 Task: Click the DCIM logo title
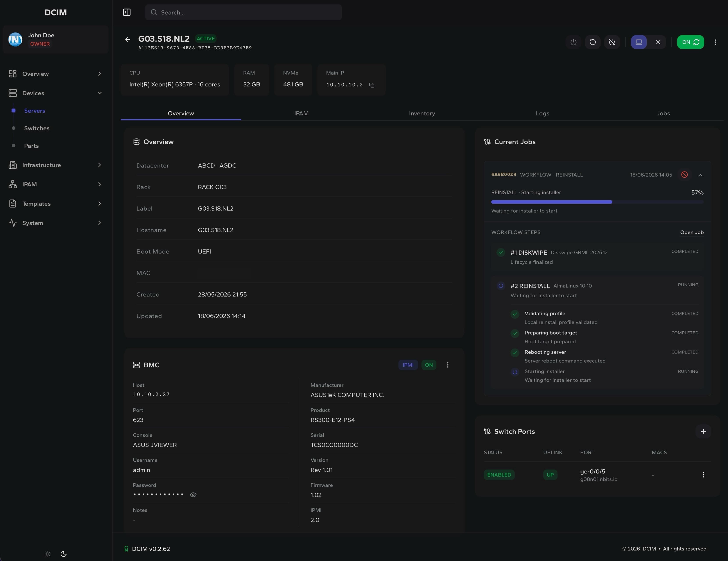click(x=56, y=13)
